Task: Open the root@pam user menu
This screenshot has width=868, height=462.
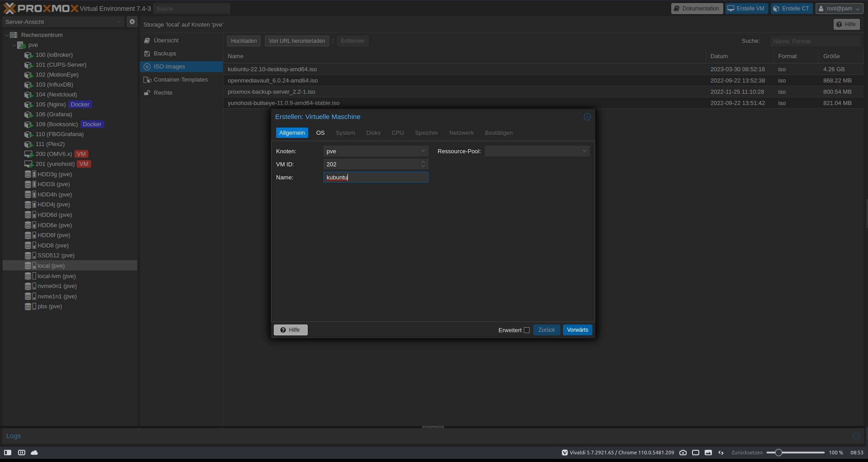Action: (x=839, y=9)
